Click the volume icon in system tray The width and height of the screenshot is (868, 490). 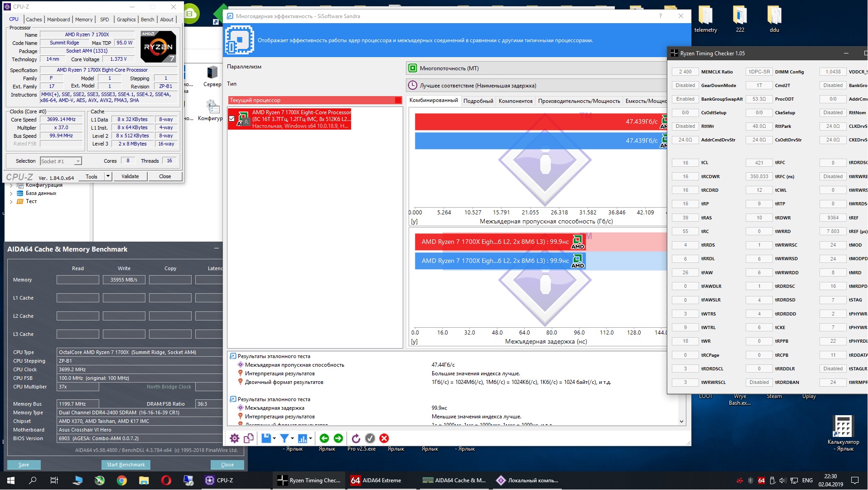[x=783, y=480]
